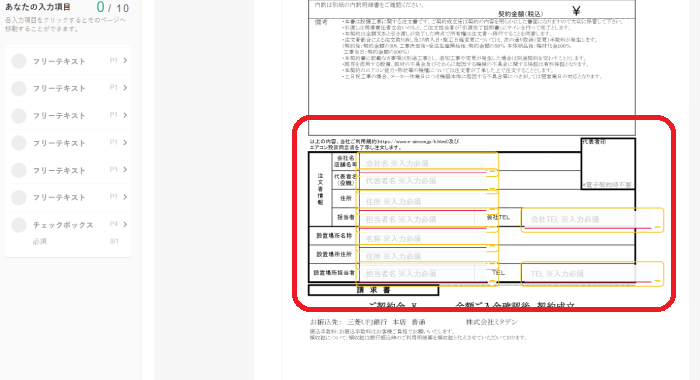Select the 会社TEL ※入力必須 field
Screen dimensions: 700x380
592,220
